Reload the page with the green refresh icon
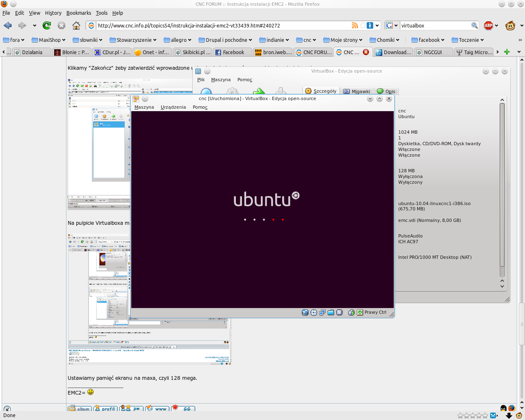This screenshot has width=525, height=420. (x=47, y=25)
